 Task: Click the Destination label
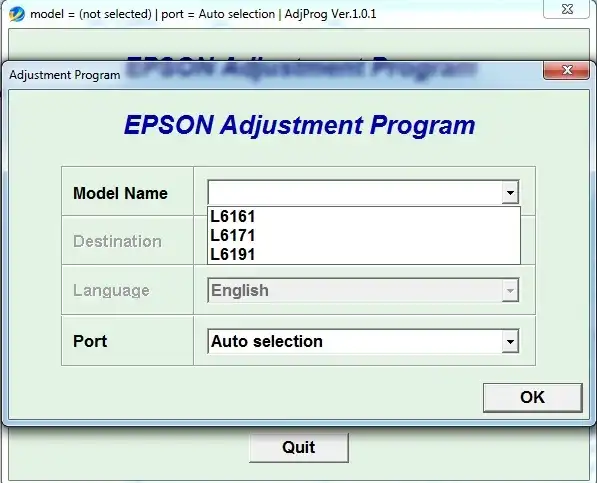click(x=117, y=241)
